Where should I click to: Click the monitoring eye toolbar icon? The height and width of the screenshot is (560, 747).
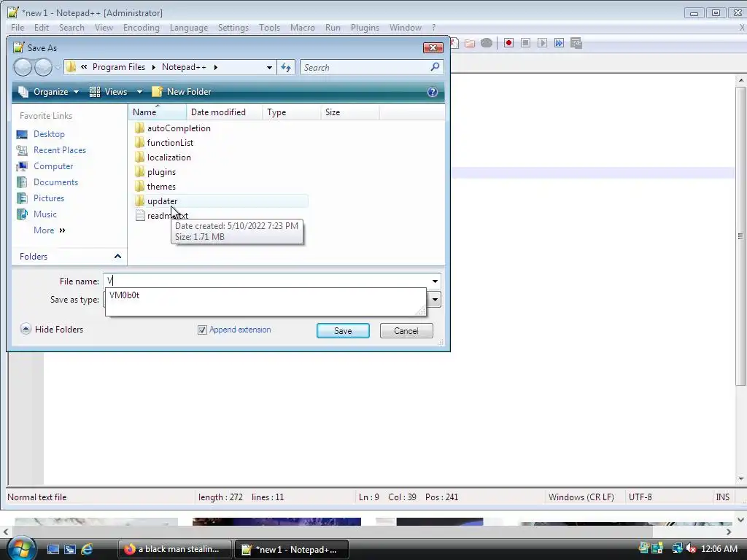coord(487,43)
